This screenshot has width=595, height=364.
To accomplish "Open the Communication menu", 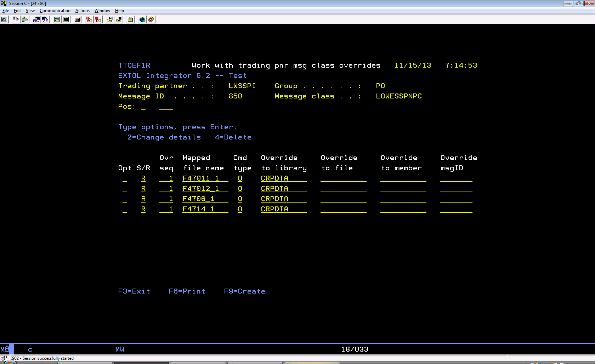I will coord(55,11).
